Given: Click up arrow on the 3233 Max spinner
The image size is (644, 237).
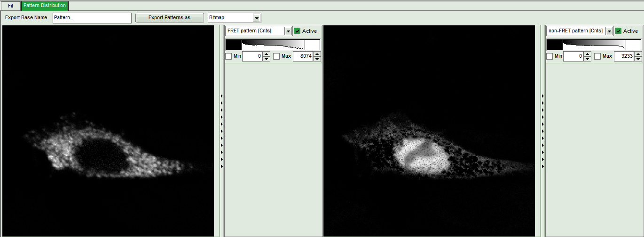Looking at the screenshot, I should click(638, 54).
